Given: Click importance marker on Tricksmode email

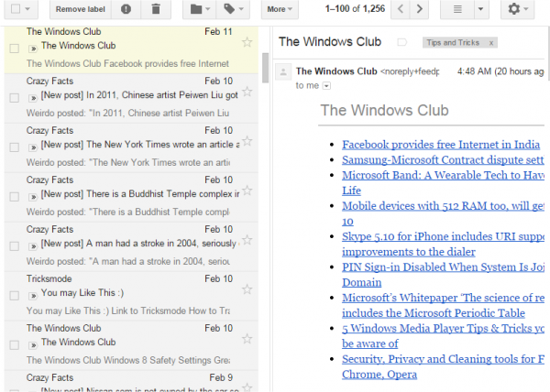Looking at the screenshot, I should pos(33,296).
